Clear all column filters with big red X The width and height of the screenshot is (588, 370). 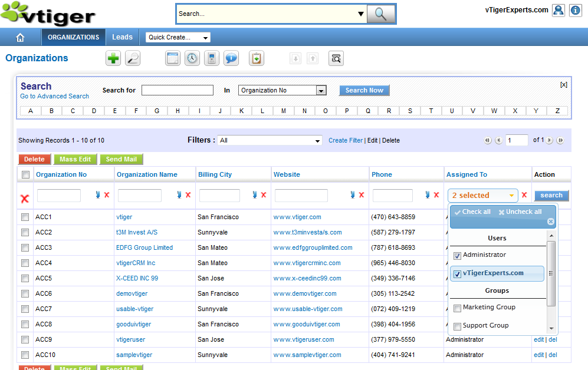(25, 199)
